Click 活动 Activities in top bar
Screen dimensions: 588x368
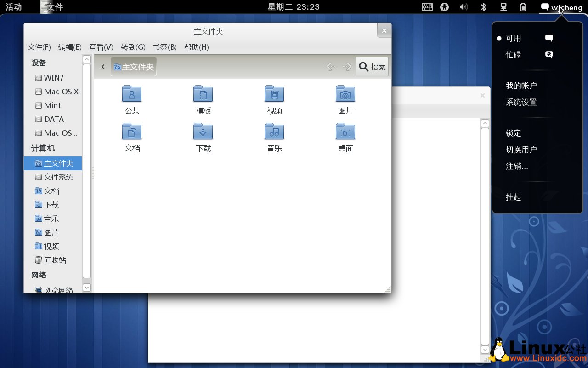click(x=13, y=7)
